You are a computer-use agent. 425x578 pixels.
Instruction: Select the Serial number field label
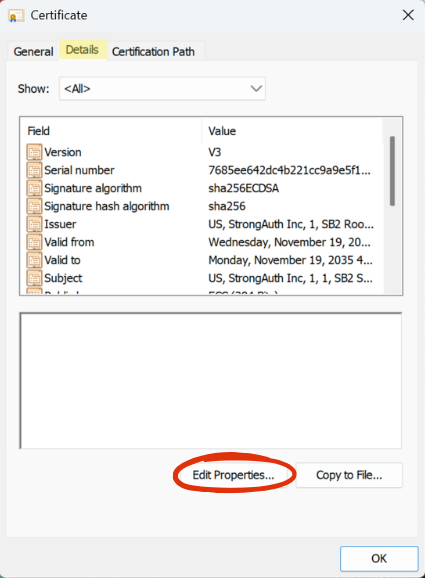click(x=79, y=170)
